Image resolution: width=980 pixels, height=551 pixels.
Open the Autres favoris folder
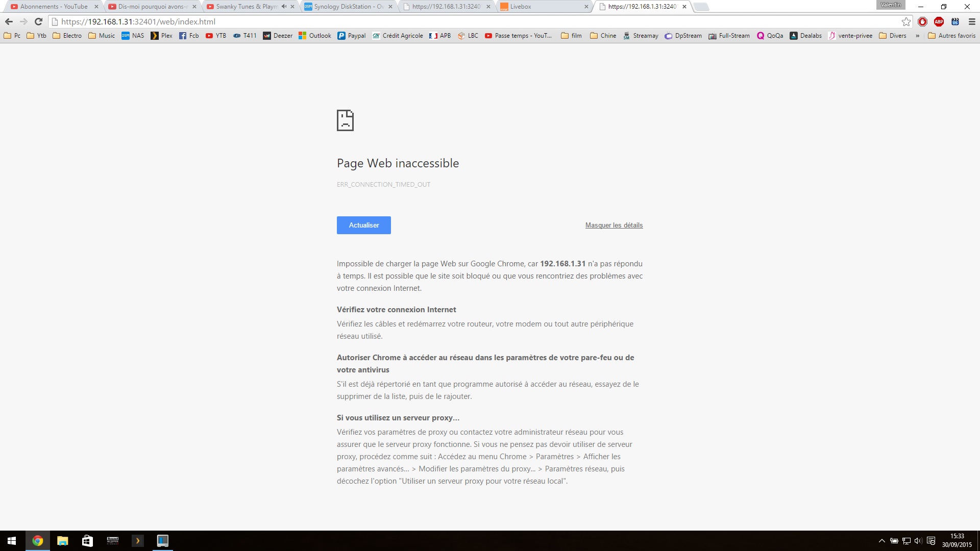951,36
